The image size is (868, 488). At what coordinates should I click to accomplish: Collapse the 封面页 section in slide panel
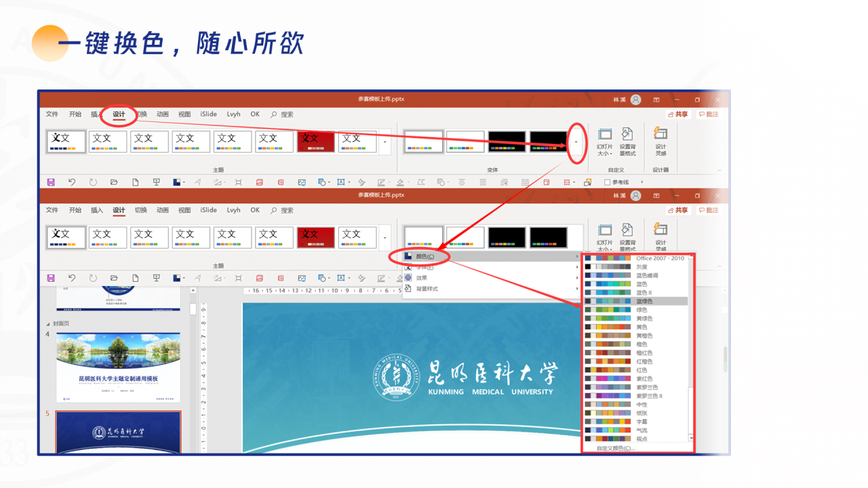pos(48,324)
